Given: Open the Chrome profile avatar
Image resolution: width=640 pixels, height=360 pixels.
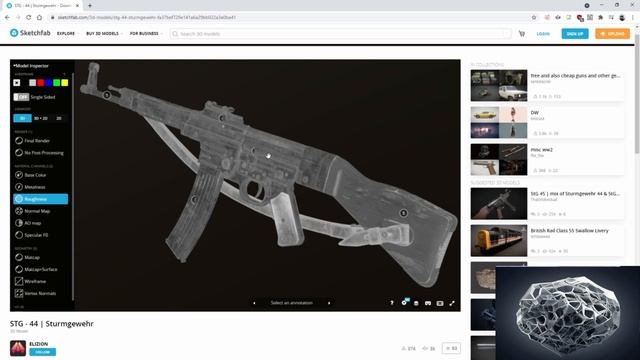Looking at the screenshot, I should tap(622, 18).
